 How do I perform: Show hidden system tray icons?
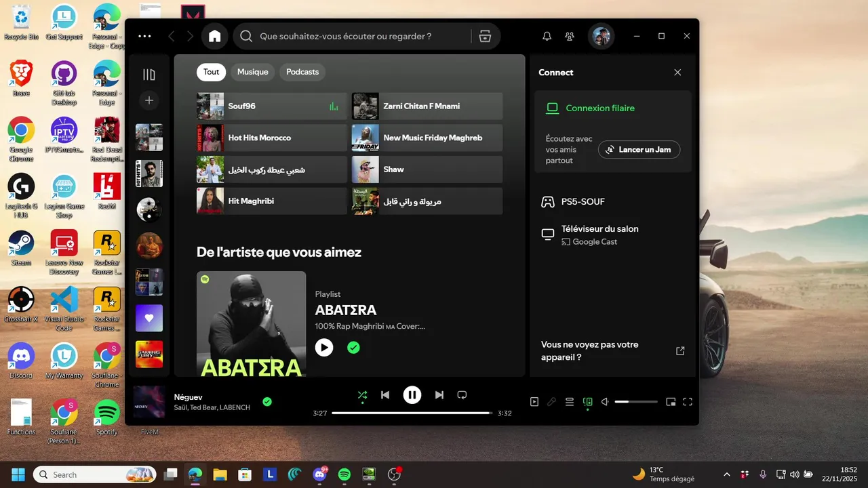[x=727, y=474]
